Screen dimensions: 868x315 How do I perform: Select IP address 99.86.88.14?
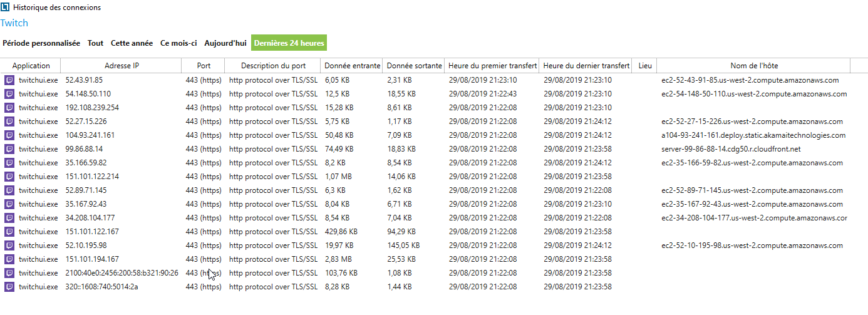84,149
